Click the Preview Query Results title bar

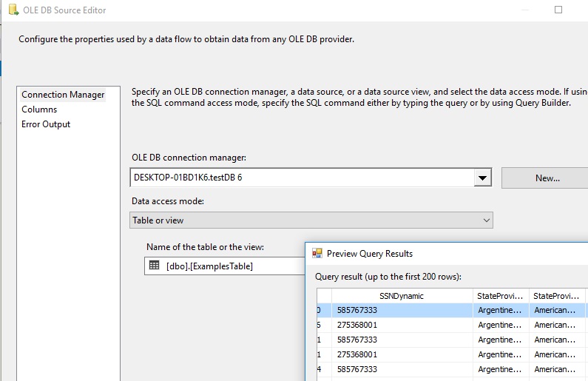(x=446, y=254)
